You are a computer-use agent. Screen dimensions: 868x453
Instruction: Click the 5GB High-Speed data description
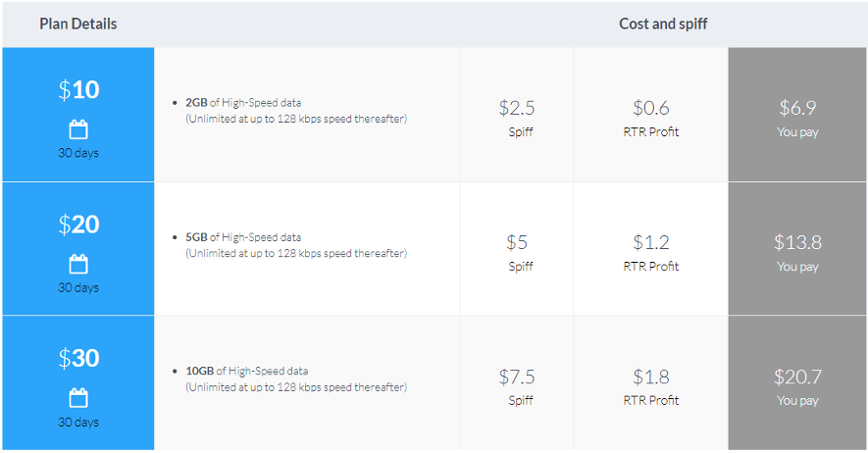click(x=296, y=245)
